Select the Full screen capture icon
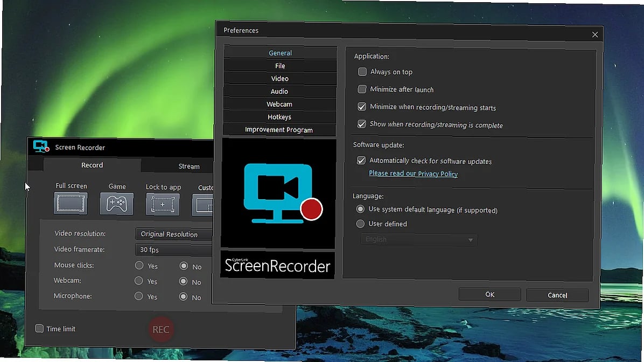 (71, 204)
